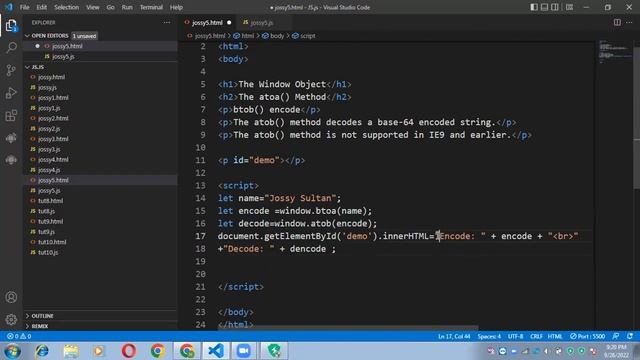Click the Ln 17, Col 44 status entry
The width and height of the screenshot is (640, 360).
pyautogui.click(x=454, y=336)
